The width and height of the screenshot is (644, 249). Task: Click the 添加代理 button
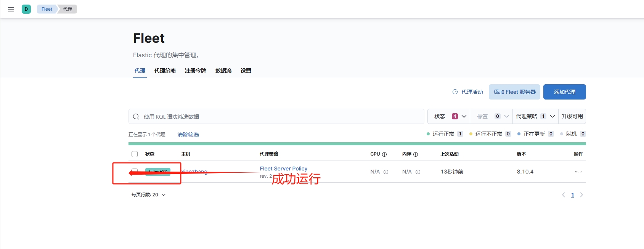tap(565, 92)
